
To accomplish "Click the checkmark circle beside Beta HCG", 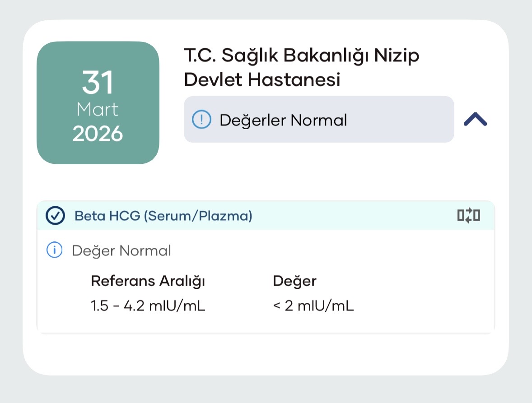I will [x=55, y=216].
